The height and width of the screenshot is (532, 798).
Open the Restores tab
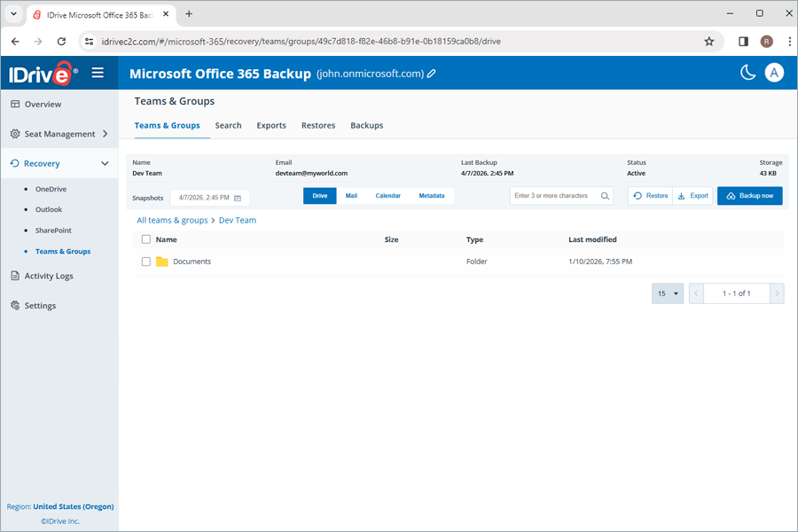point(317,125)
